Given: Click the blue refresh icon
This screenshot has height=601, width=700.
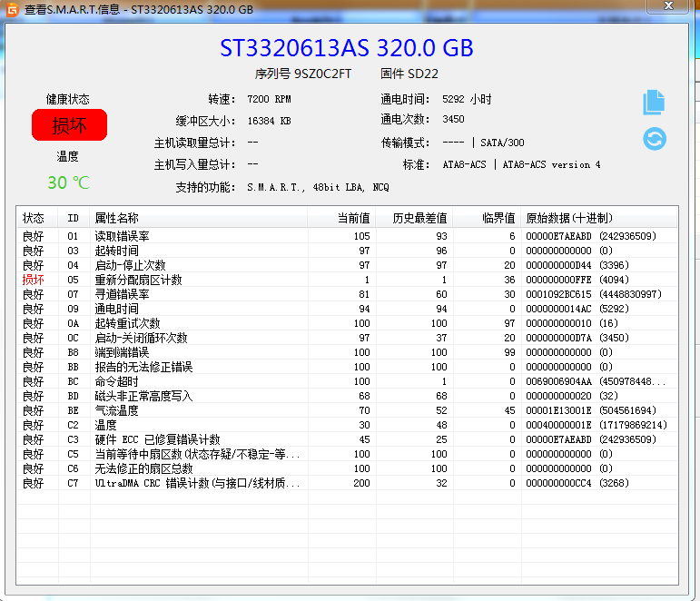Looking at the screenshot, I should [654, 139].
